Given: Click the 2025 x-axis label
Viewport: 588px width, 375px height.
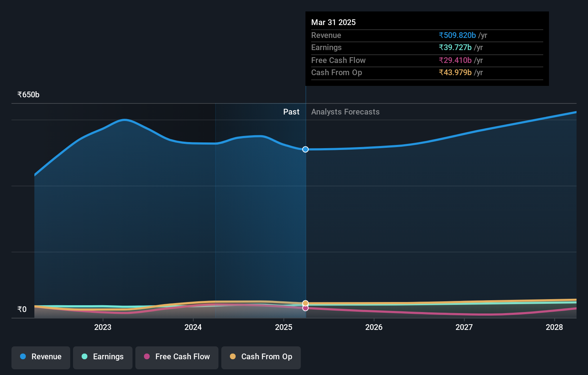Looking at the screenshot, I should click(284, 327).
